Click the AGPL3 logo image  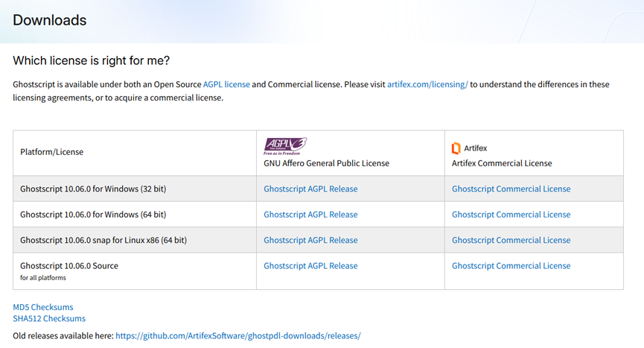click(x=285, y=146)
